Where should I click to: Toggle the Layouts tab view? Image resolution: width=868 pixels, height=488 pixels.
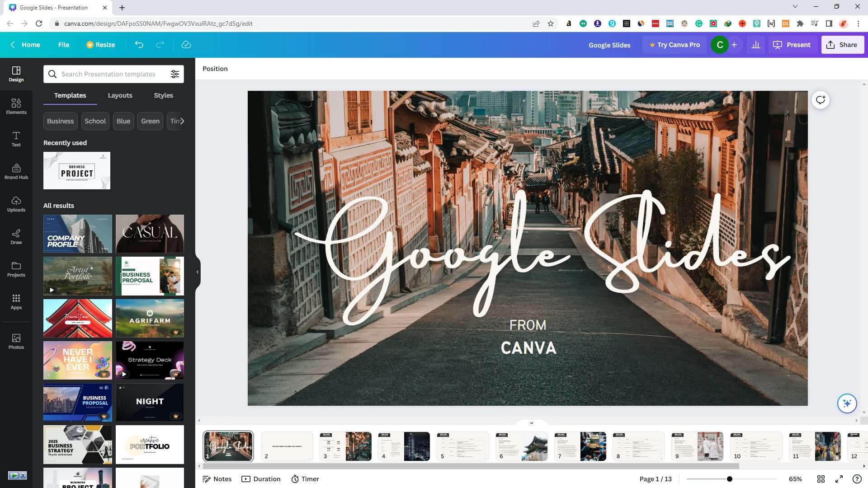pos(120,95)
